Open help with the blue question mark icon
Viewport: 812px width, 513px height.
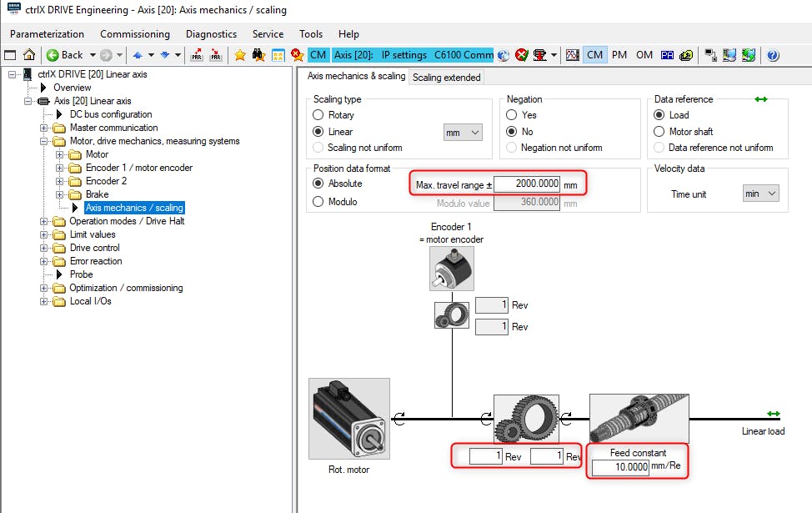click(773, 55)
